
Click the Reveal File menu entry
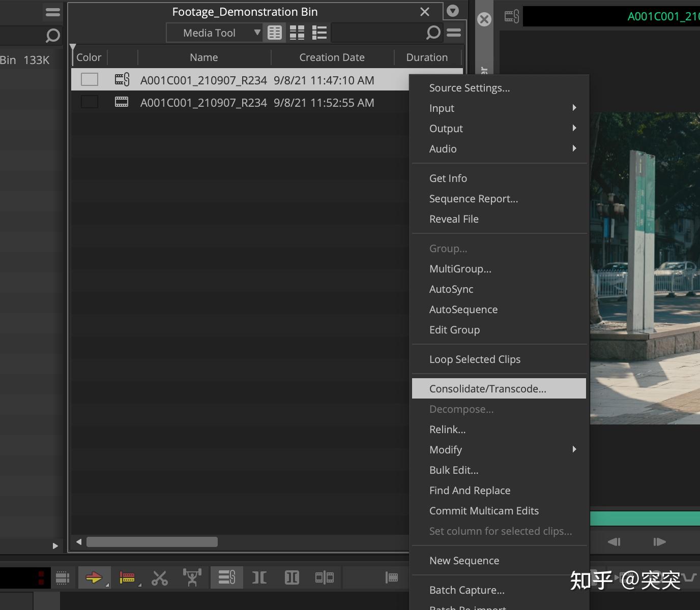[454, 219]
